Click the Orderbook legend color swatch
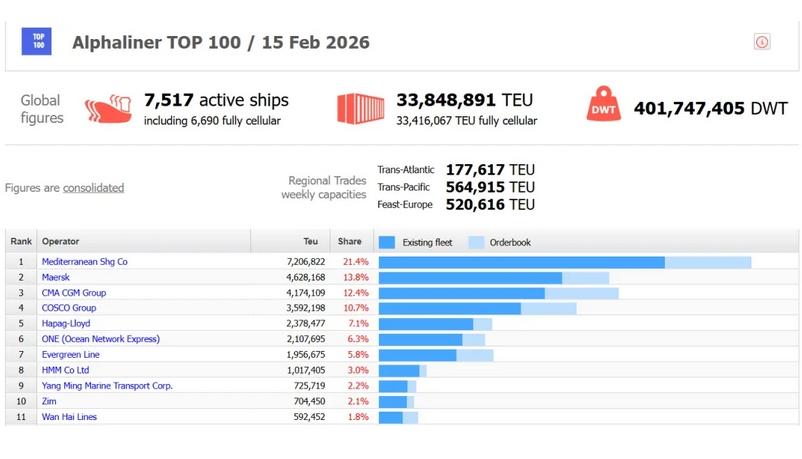 [x=476, y=242]
